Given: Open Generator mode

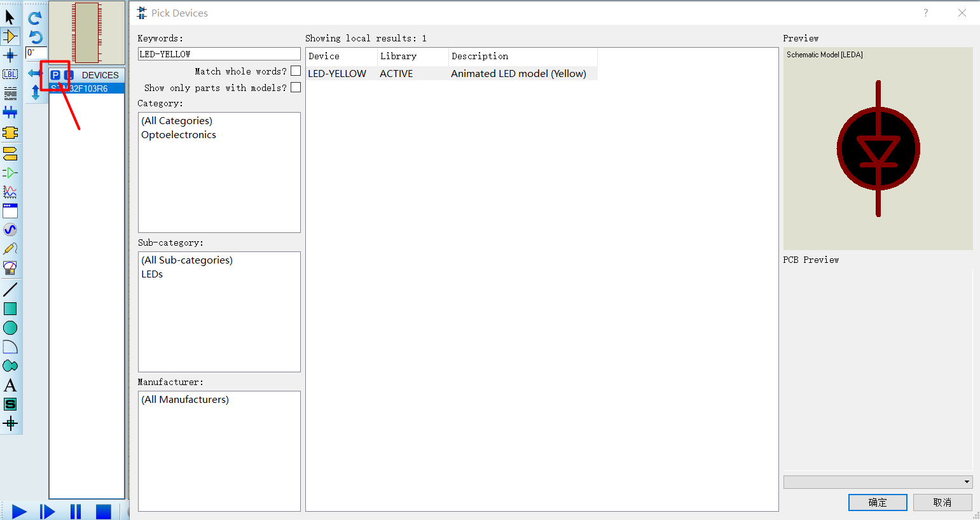Looking at the screenshot, I should (10, 230).
